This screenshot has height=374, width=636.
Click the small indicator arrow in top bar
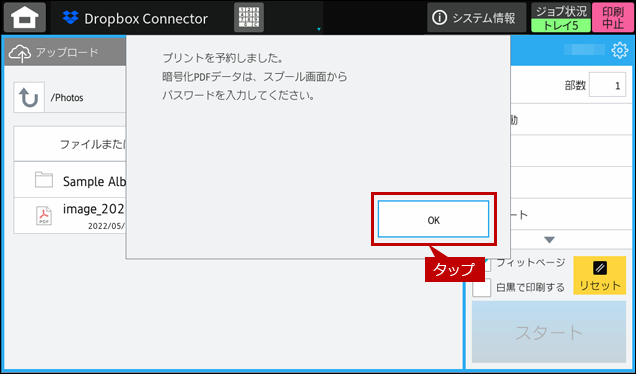(x=319, y=29)
